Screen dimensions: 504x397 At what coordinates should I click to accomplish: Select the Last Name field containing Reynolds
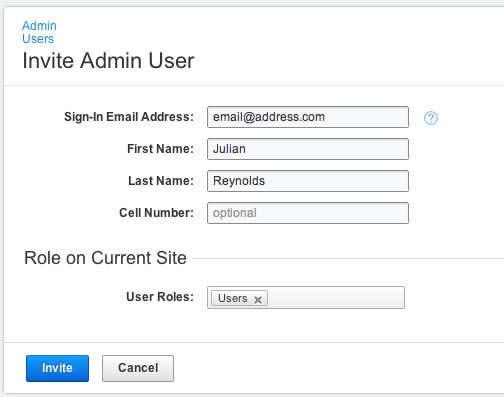point(308,181)
